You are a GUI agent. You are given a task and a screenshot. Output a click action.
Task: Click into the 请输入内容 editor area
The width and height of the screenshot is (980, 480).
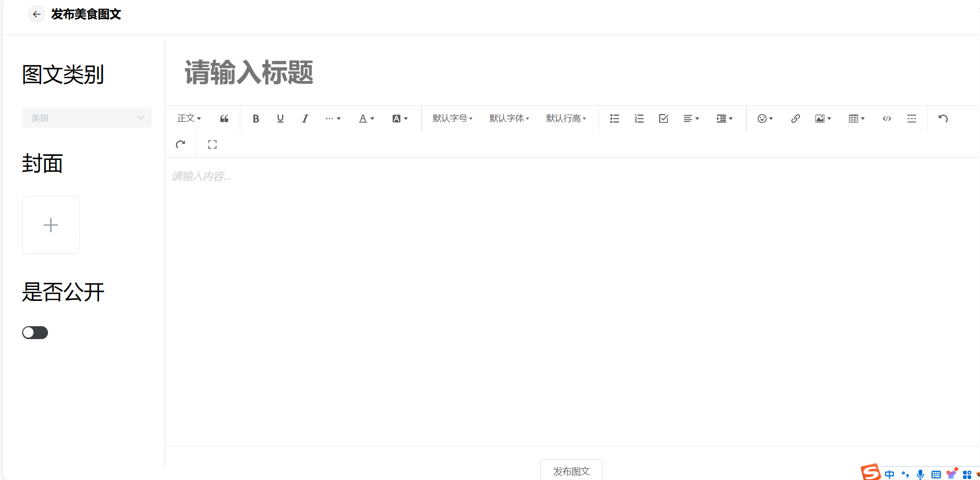point(571,302)
